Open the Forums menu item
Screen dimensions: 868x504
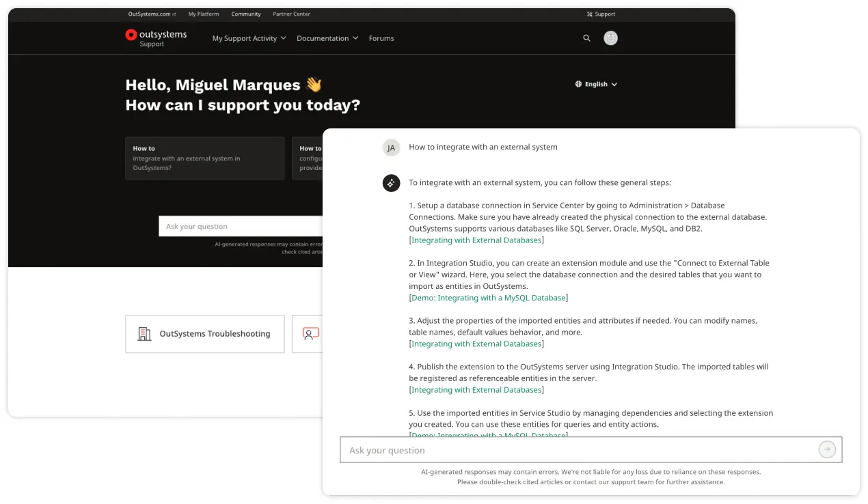(x=381, y=38)
